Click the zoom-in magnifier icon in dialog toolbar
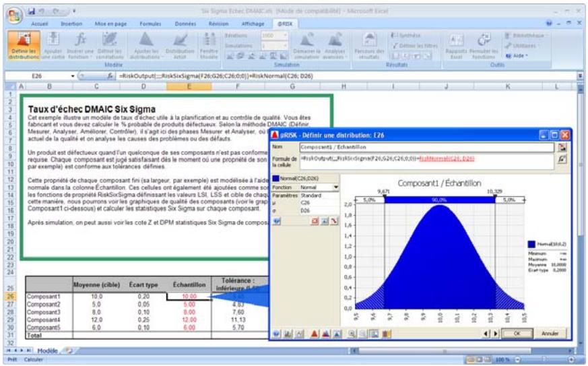 352,333
